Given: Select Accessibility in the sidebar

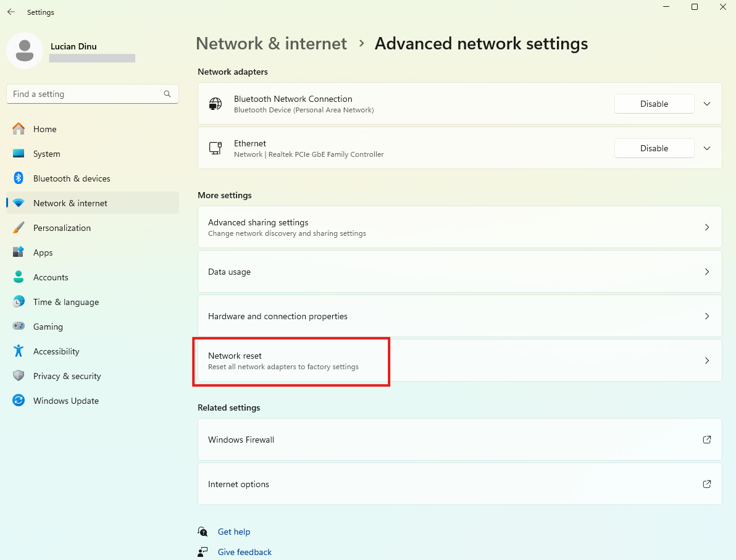Looking at the screenshot, I should (x=93, y=351).
